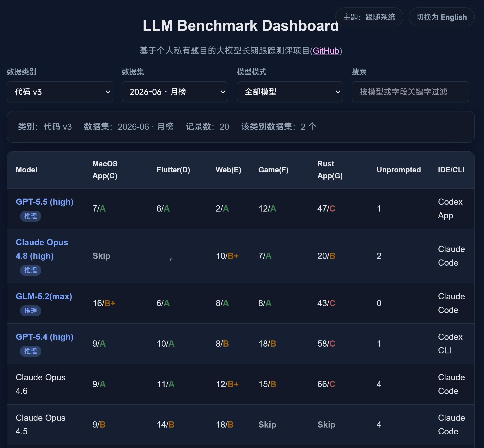
Task: Click the 推理 badge under Claude Opus 4.8
Action: click(30, 270)
